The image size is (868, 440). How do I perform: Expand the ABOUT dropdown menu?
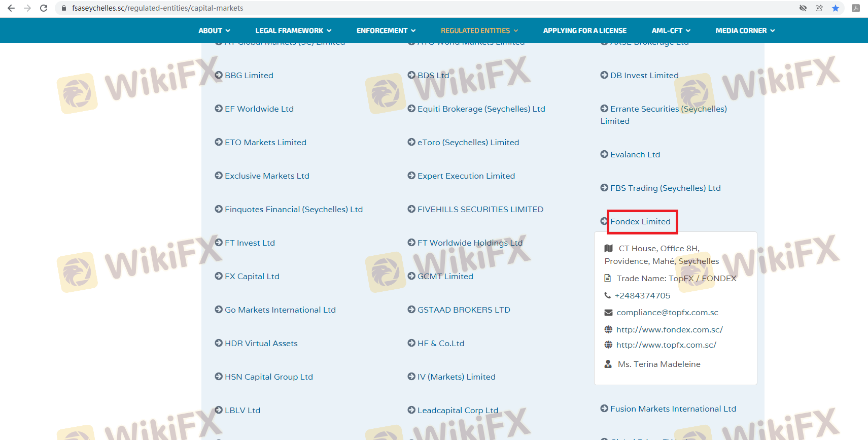coord(214,30)
